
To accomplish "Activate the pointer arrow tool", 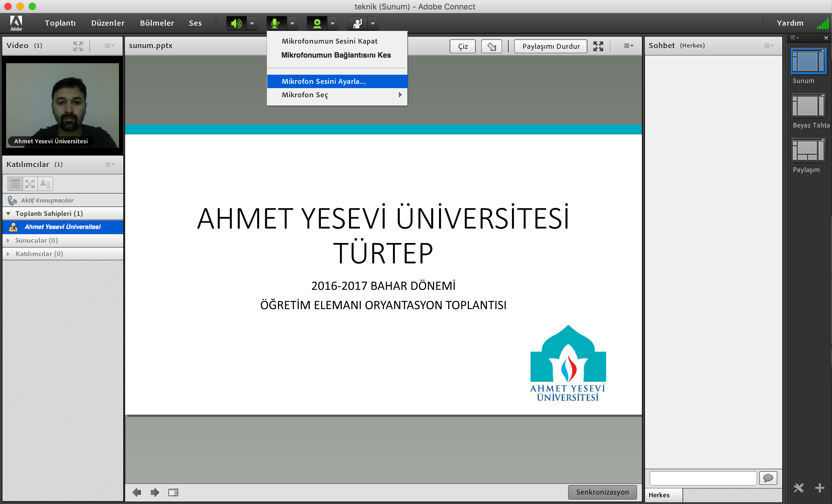I will pos(491,46).
